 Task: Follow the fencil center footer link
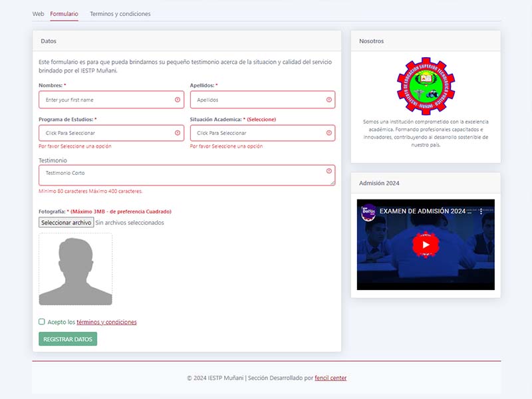click(331, 378)
